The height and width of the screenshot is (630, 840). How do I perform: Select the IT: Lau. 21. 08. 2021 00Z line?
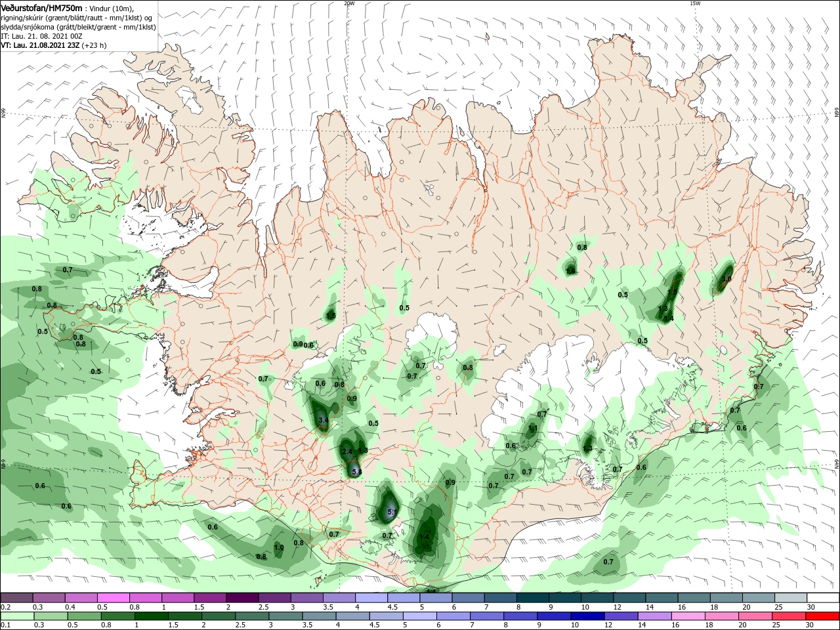pyautogui.click(x=41, y=36)
